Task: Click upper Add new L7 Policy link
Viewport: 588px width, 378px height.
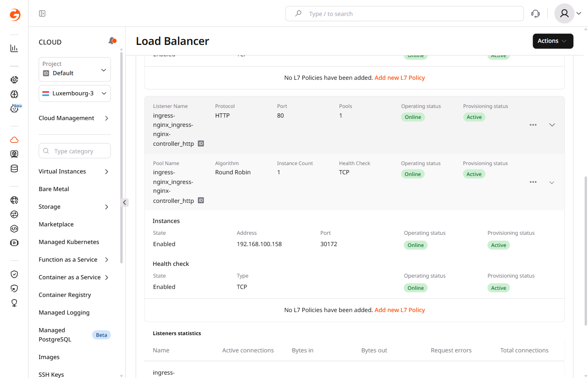Action: click(399, 78)
